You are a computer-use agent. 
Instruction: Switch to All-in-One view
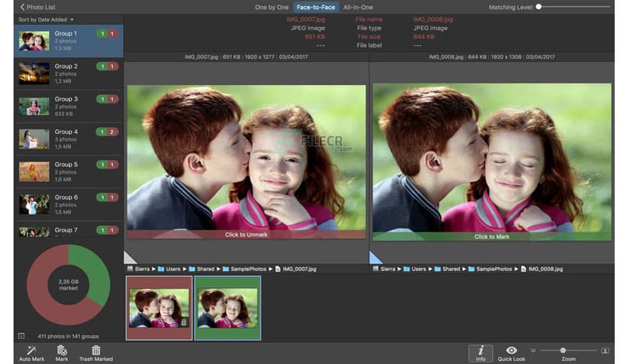358,8
